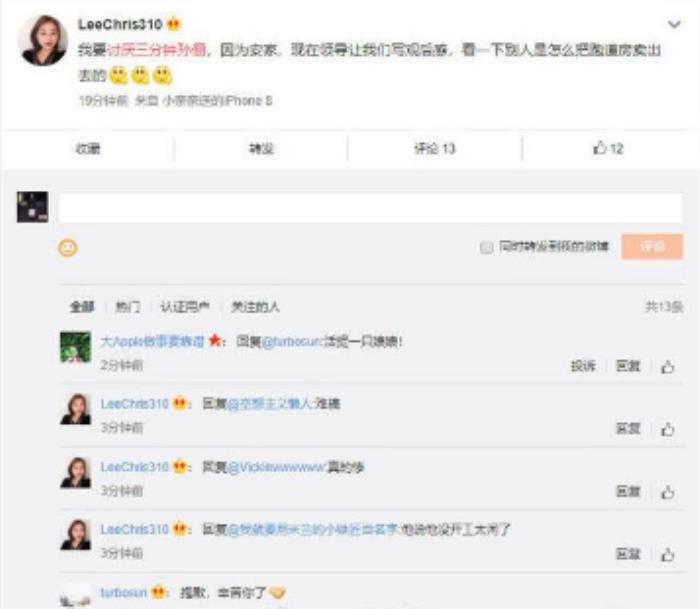700x609 pixels.
Task: Like the comment by 大Apple user
Action: [x=668, y=367]
